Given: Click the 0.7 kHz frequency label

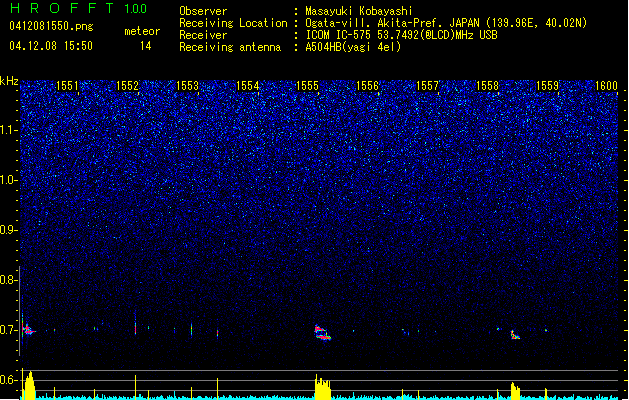Looking at the screenshot, I should pos(8,330).
